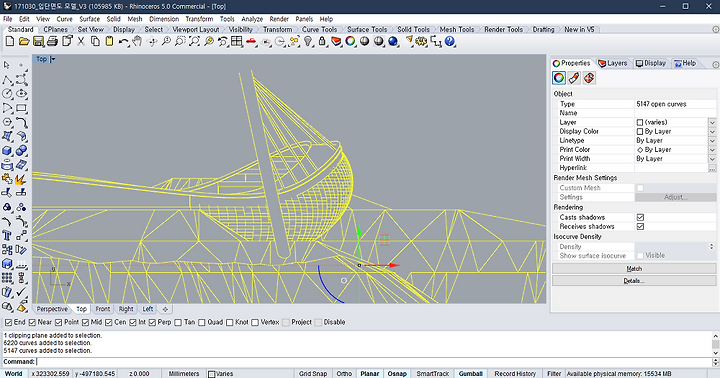Click the Layer color swatch box
Image resolution: width=720 pixels, height=378 pixels.
pos(640,123)
